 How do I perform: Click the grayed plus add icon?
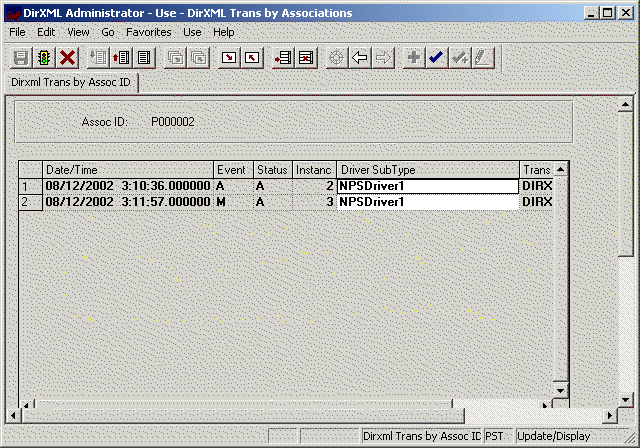coord(414,58)
